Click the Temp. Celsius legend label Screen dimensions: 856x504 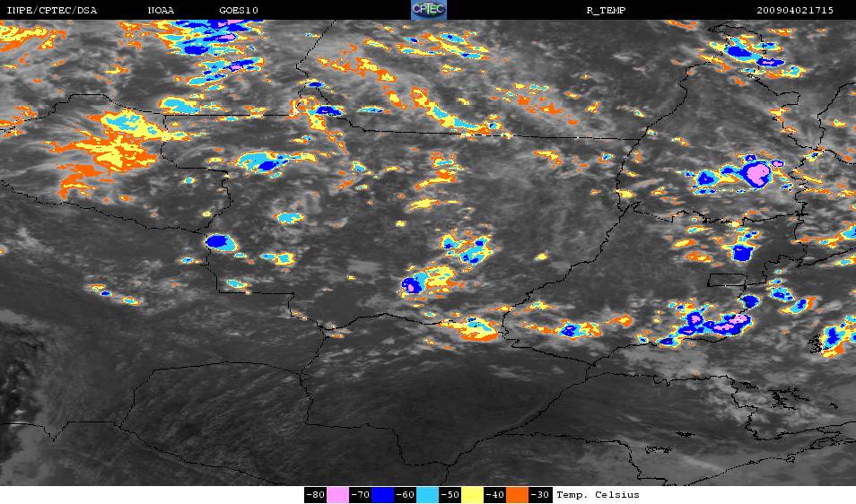coord(598,495)
